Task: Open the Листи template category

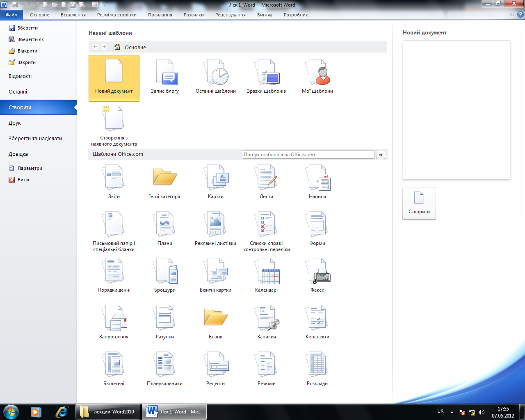Action: [267, 182]
